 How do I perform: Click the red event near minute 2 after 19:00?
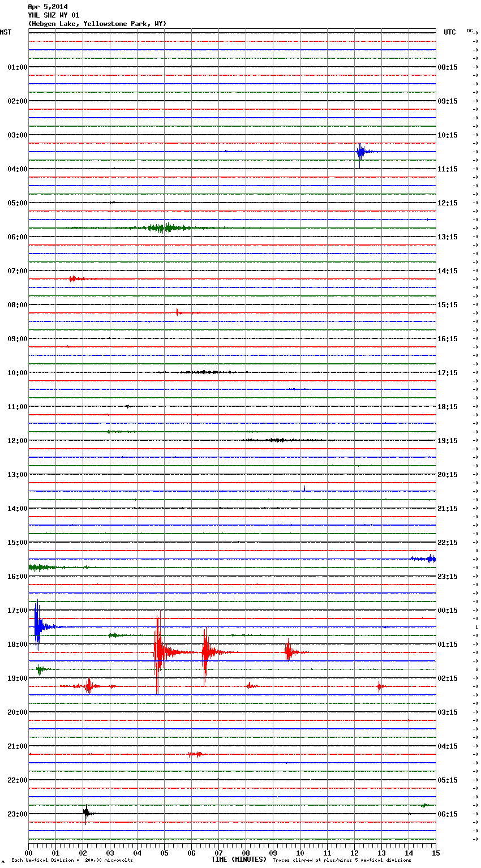pos(89,686)
